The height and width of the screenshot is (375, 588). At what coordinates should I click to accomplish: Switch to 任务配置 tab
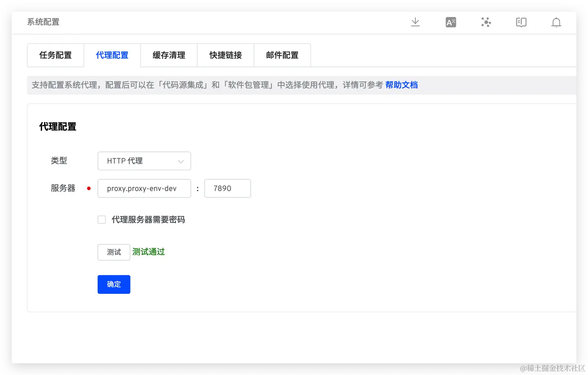(56, 55)
